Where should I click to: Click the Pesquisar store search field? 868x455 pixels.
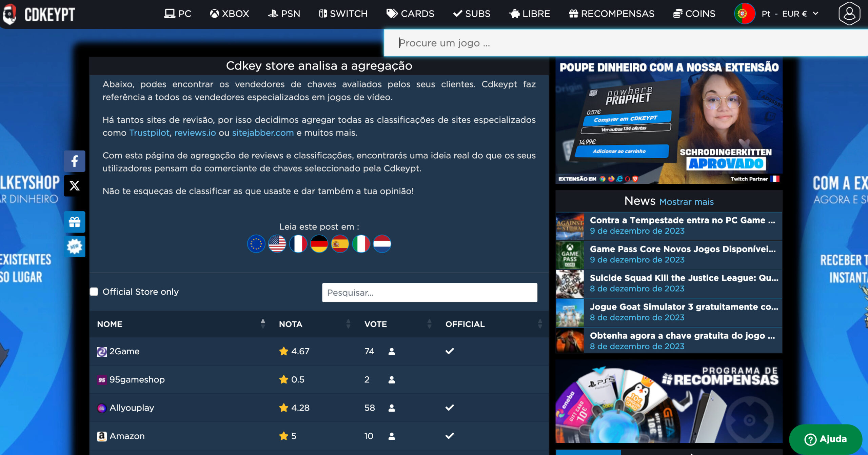click(430, 293)
